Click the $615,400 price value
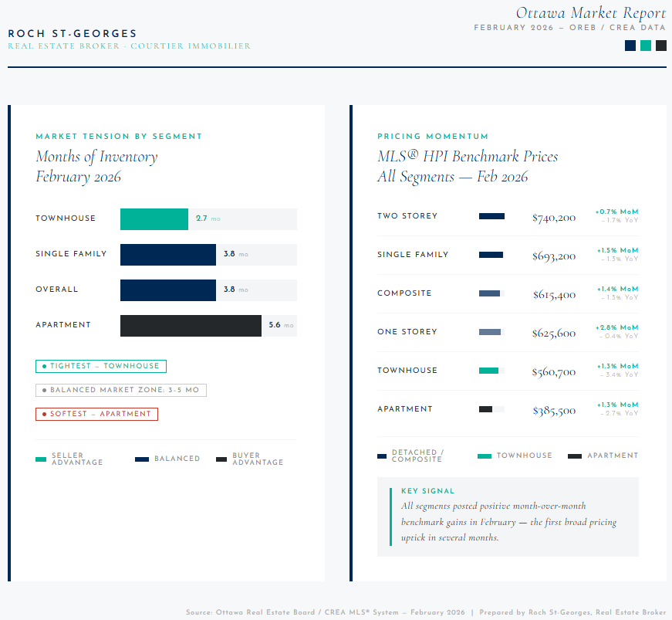The width and height of the screenshot is (672, 620). (554, 295)
